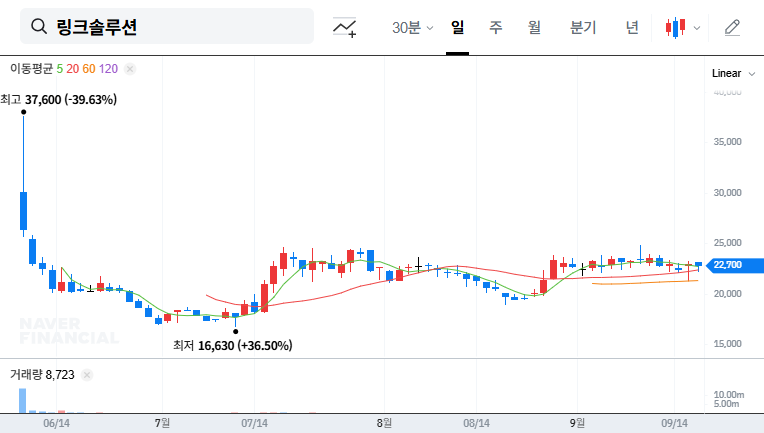This screenshot has height=433, width=764.
Task: Click the search magnifier icon
Action: pos(39,26)
